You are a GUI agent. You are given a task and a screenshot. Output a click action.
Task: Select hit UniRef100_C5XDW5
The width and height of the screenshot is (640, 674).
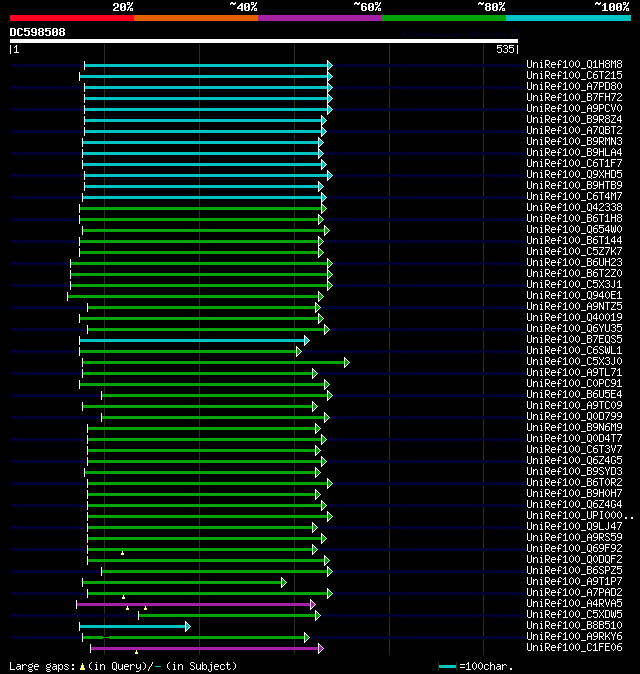point(574,615)
